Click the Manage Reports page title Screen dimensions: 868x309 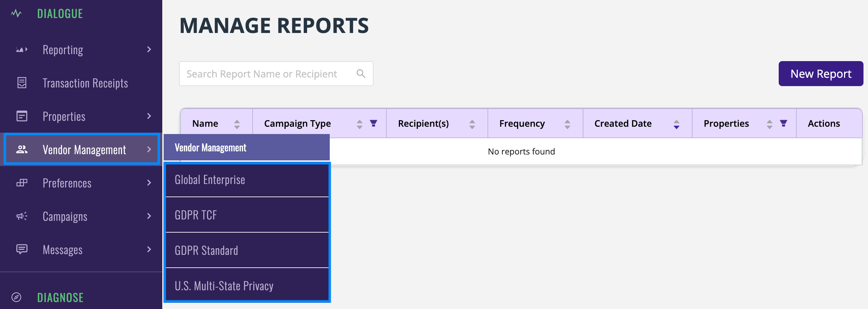tap(274, 25)
